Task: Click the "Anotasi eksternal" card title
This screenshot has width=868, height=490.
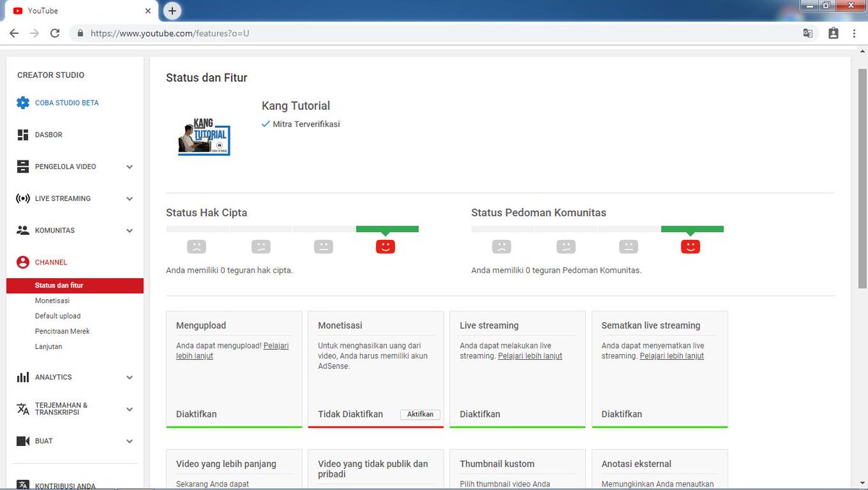Action: (637, 464)
